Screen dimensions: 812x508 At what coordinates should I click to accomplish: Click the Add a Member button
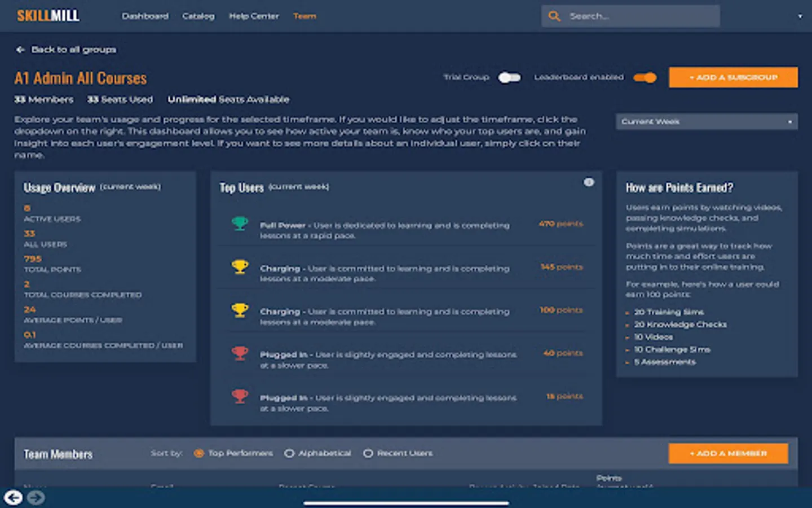tap(728, 453)
